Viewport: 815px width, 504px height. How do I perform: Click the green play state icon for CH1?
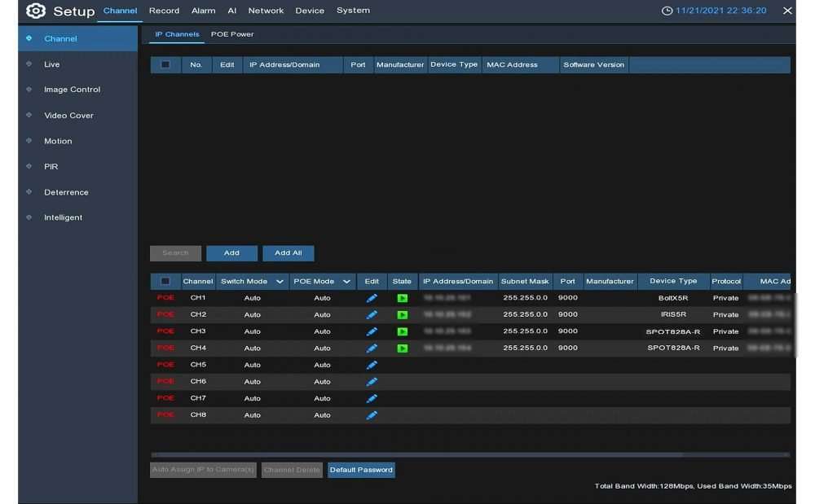(402, 298)
